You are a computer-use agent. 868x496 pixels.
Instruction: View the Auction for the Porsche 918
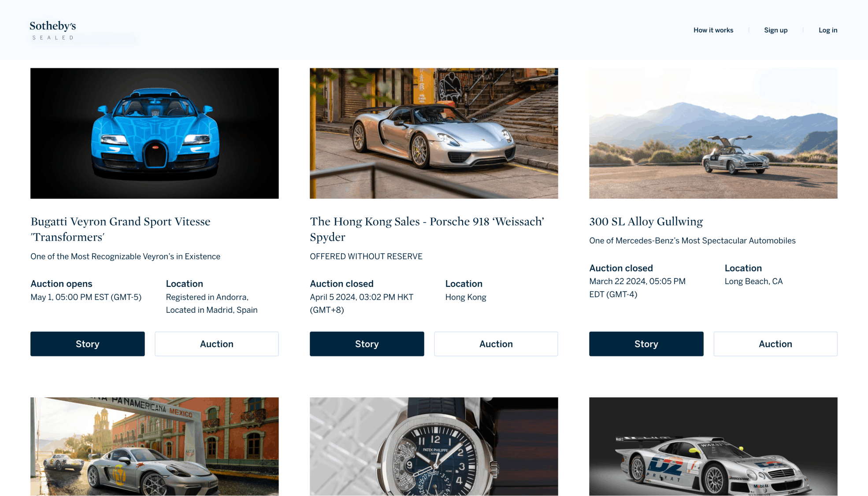tap(496, 344)
